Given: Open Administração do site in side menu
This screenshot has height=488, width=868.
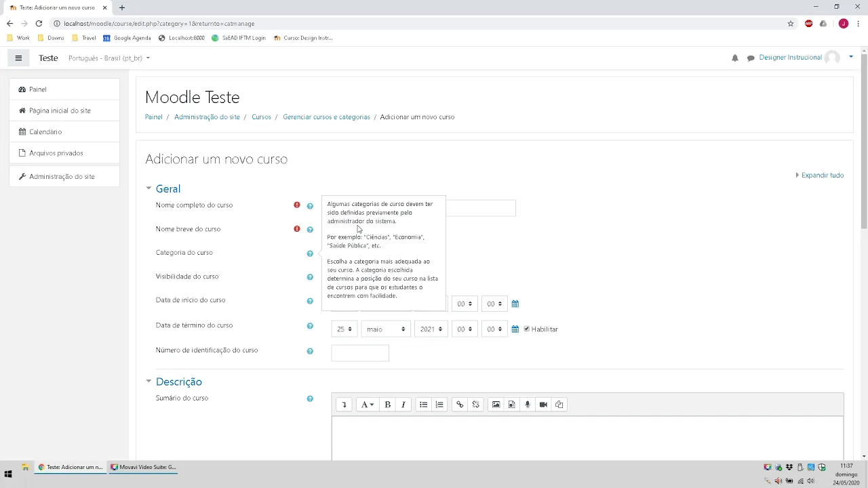Looking at the screenshot, I should coord(64,176).
